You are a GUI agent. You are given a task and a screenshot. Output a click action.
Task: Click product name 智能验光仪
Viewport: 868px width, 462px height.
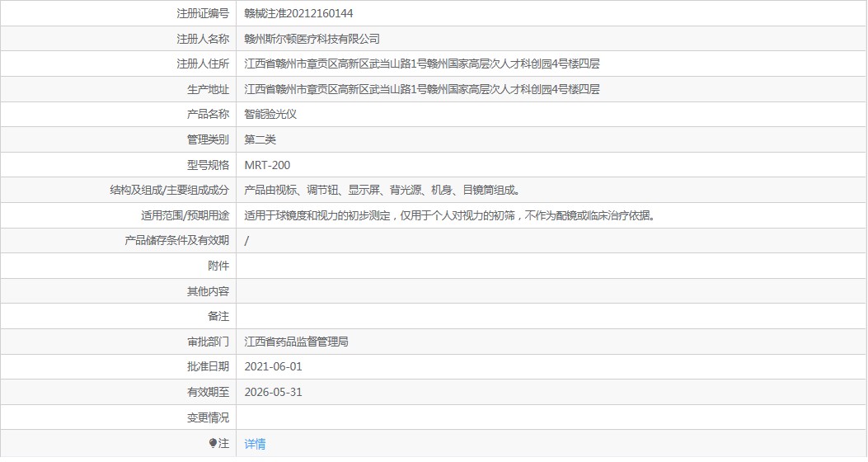click(270, 114)
